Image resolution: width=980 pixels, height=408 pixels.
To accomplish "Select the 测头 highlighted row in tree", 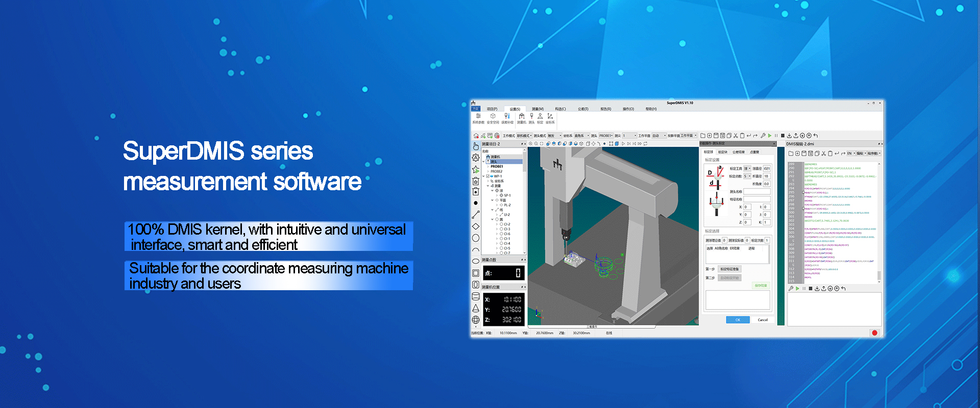I will point(505,162).
